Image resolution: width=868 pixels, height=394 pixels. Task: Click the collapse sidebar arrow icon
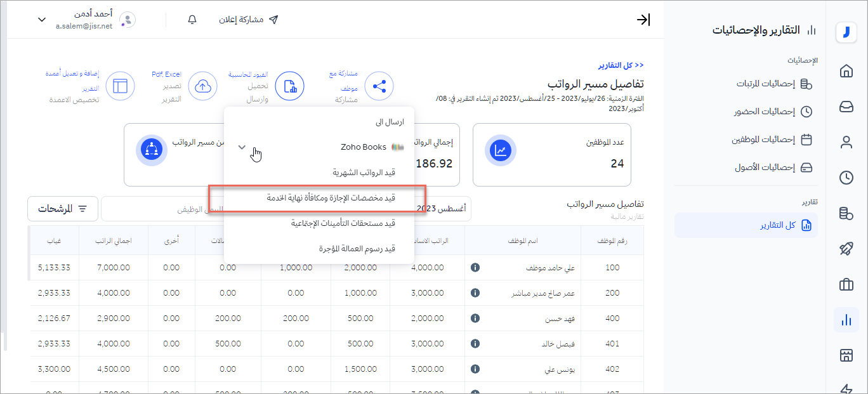click(x=643, y=20)
